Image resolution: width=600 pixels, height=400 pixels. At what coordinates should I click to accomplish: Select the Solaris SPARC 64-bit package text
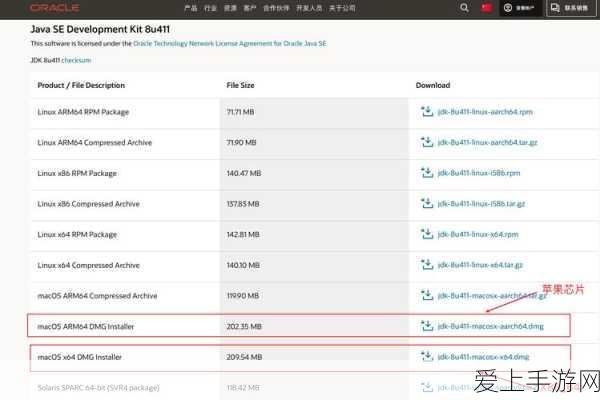[98, 388]
